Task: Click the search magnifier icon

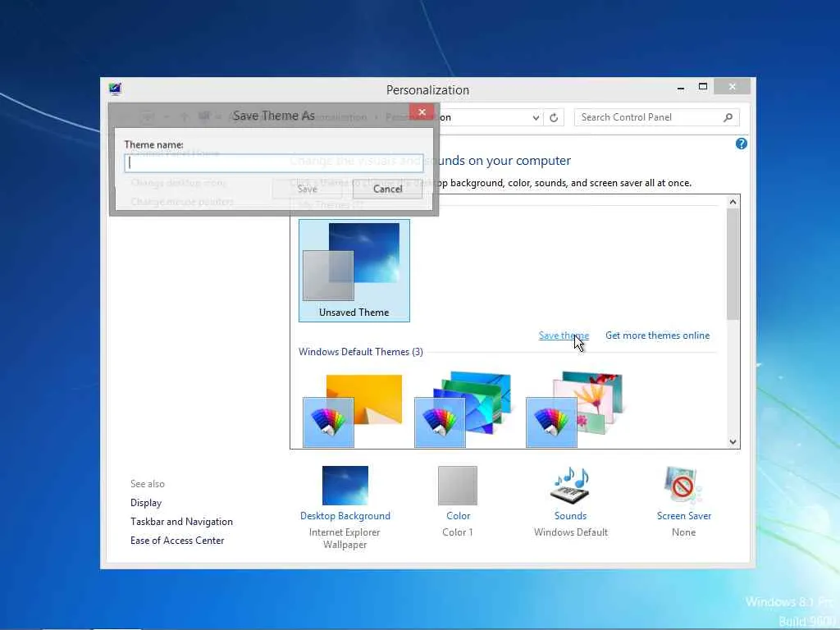Action: click(x=728, y=117)
